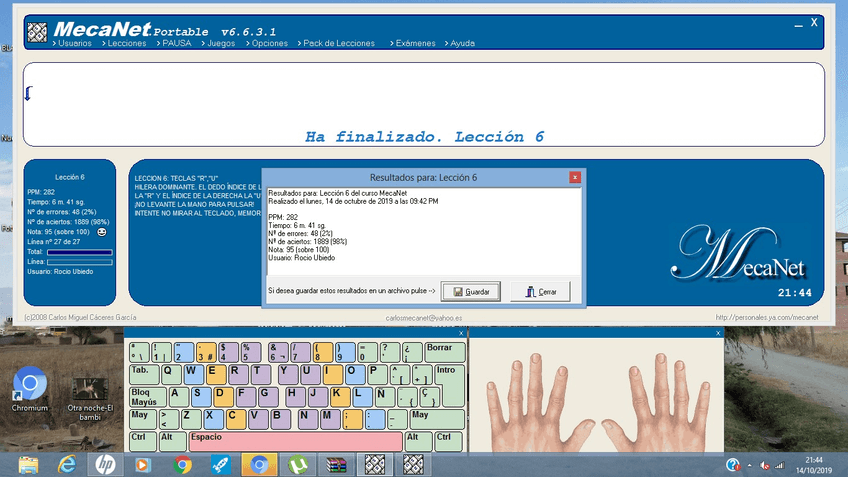Viewport: 848px width, 477px height.
Task: Click the R key on the virtual keyboard
Action: (x=237, y=374)
